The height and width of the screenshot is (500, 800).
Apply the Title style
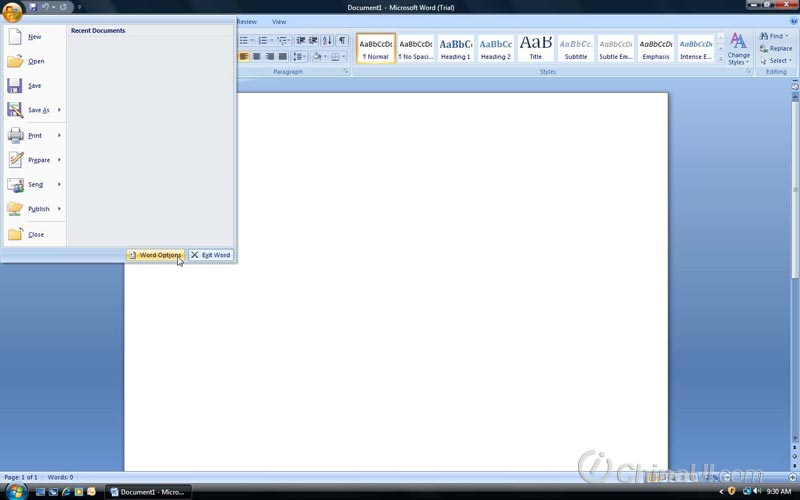pos(536,48)
